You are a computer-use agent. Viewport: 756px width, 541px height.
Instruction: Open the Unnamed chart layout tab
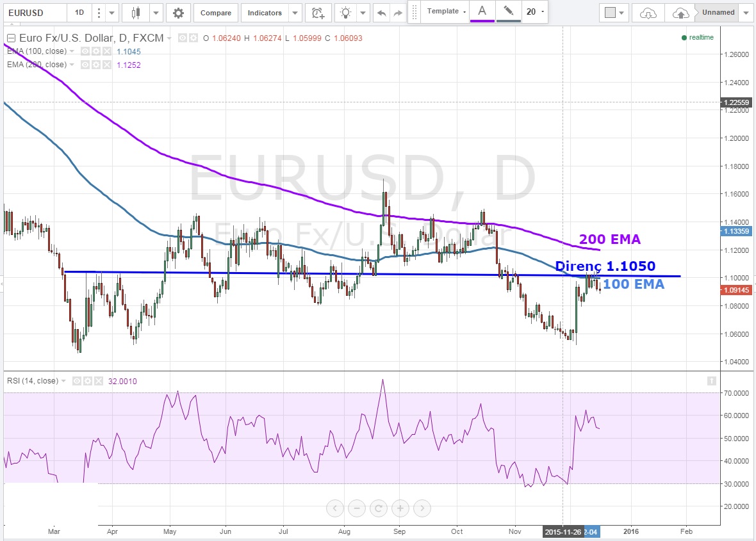(718, 12)
